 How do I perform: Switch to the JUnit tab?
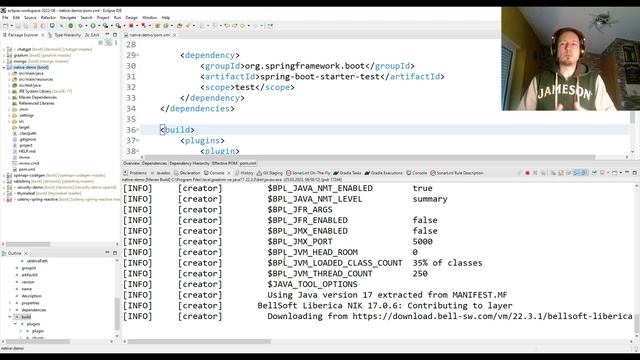pos(92,35)
